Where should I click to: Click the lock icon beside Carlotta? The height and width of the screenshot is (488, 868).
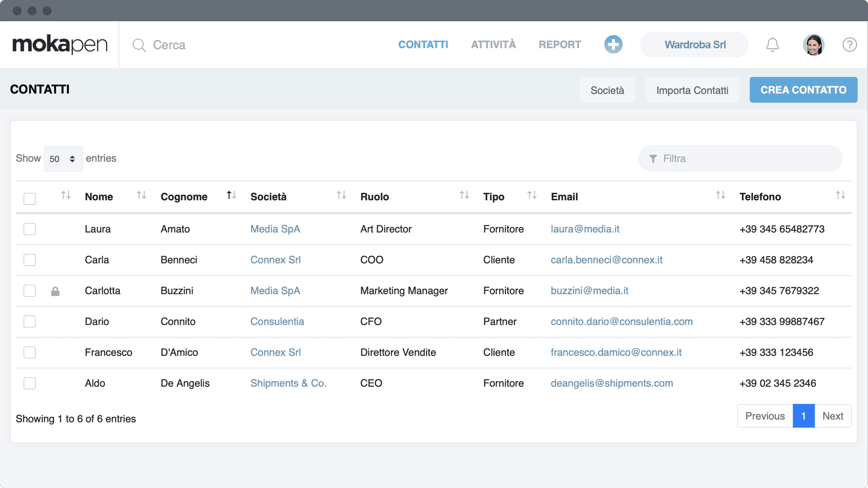[x=55, y=291]
